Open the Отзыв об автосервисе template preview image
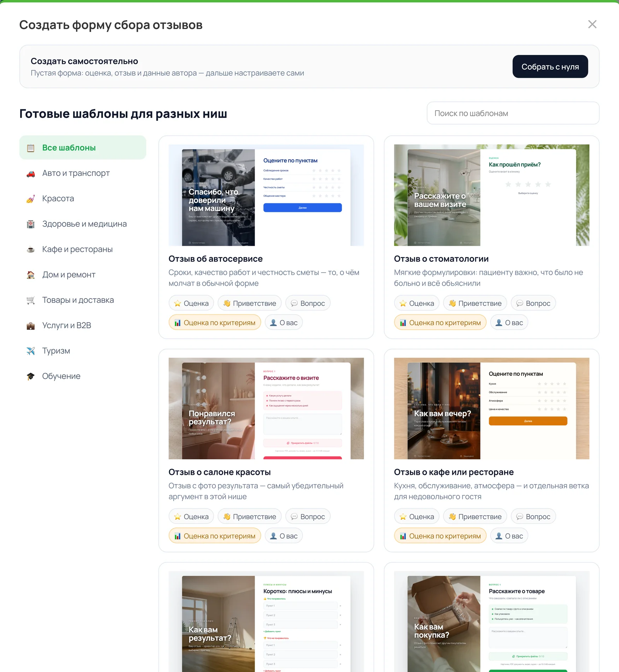 coord(266,195)
